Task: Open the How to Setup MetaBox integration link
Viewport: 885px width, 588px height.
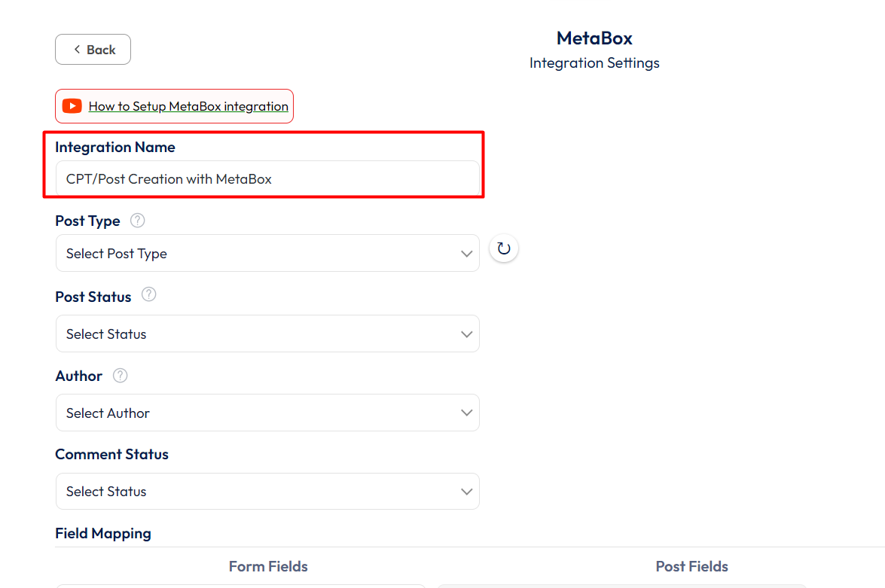Action: pos(188,106)
